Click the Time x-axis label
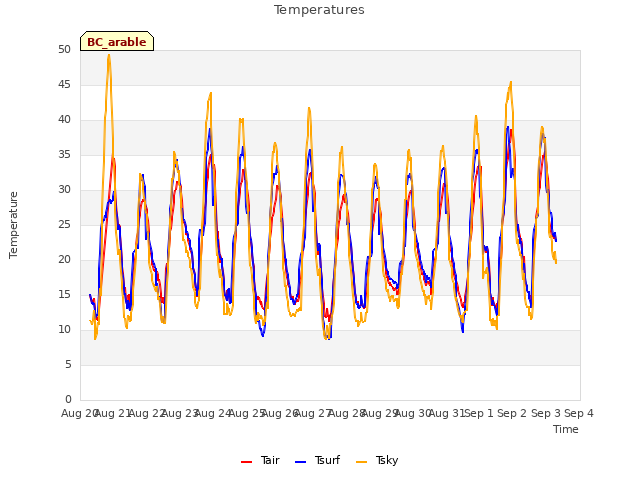The height and width of the screenshot is (480, 640). (x=566, y=429)
